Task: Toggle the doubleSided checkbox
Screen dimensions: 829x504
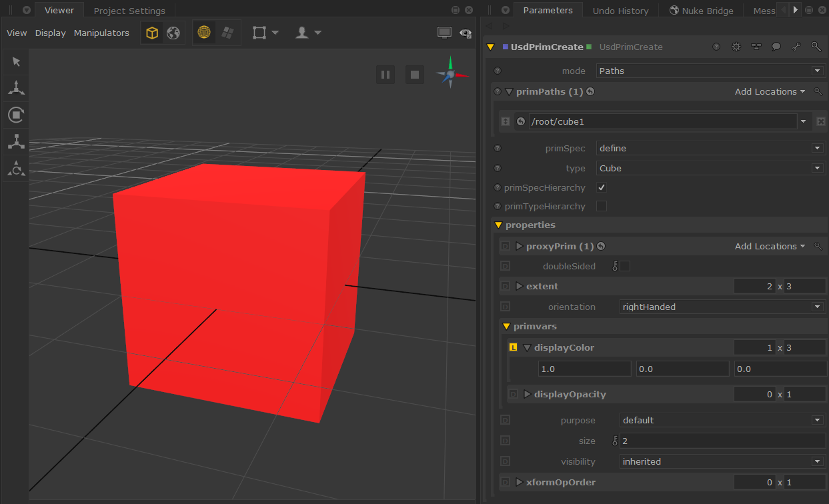Action: point(625,267)
